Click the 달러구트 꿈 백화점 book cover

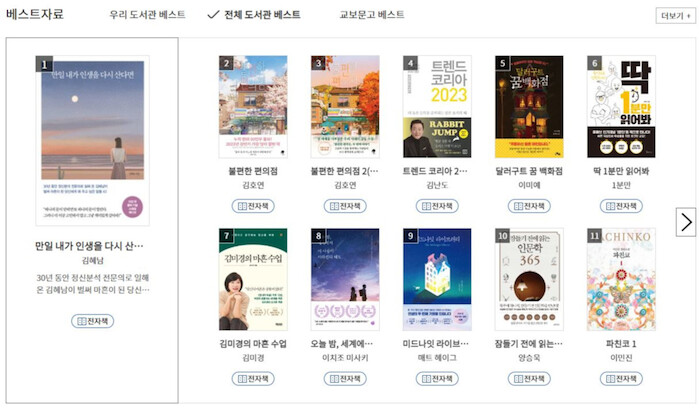(529, 106)
